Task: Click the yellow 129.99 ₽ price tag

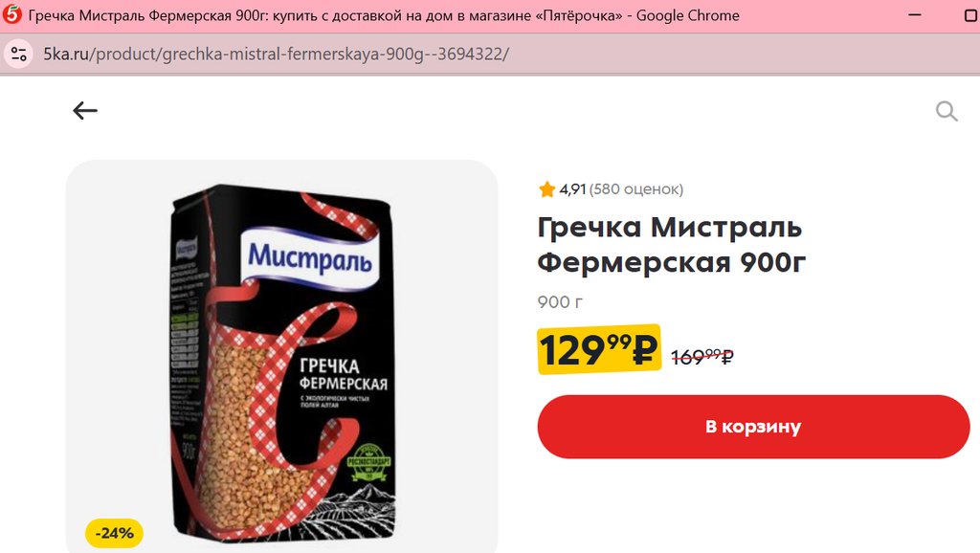Action: click(599, 349)
